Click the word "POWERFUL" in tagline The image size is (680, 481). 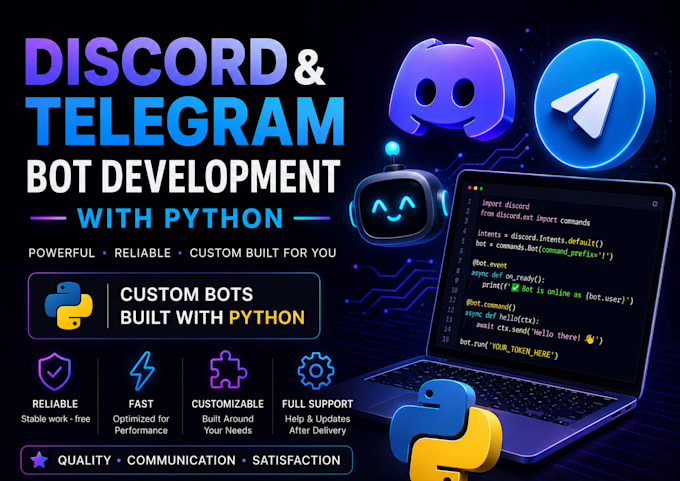pyautogui.click(x=62, y=253)
